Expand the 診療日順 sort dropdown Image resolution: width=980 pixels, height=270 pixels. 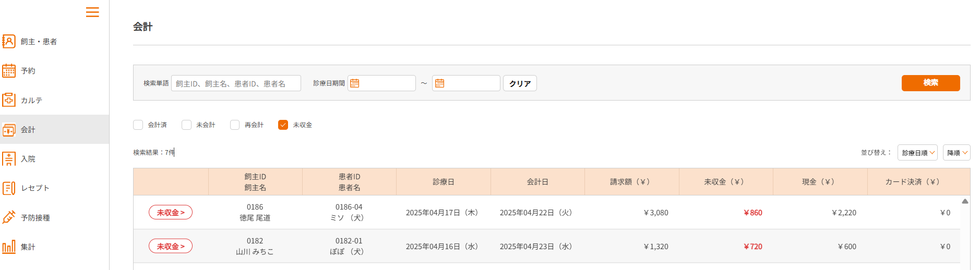[x=917, y=153]
